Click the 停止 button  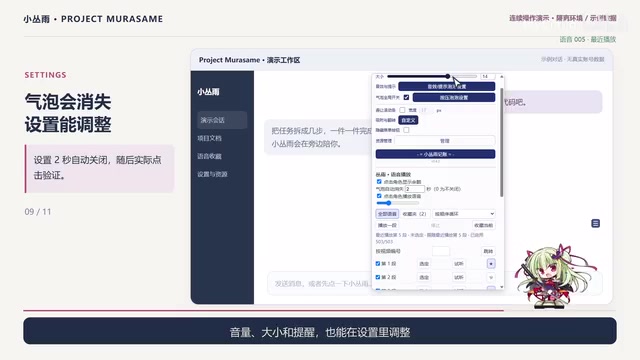click(x=436, y=225)
